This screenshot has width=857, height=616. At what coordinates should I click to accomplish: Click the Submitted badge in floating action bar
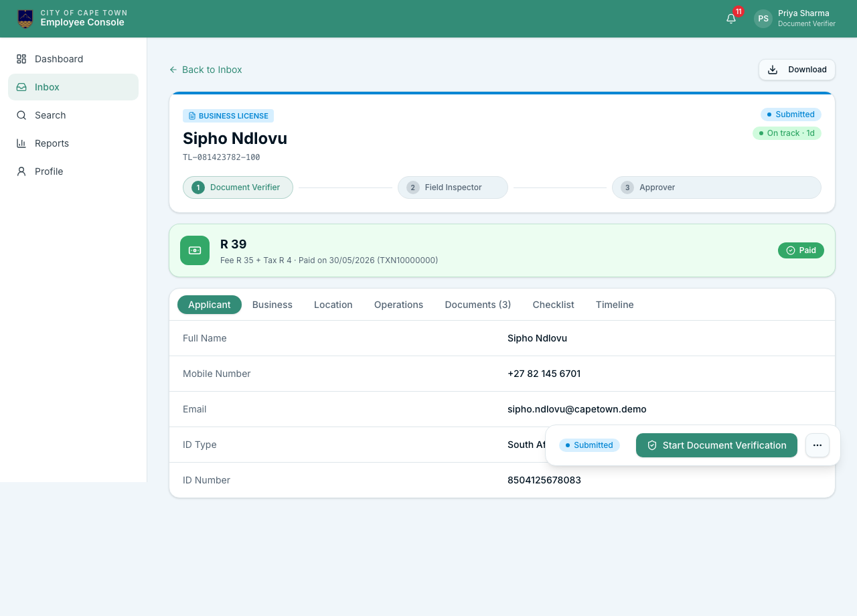(x=589, y=445)
